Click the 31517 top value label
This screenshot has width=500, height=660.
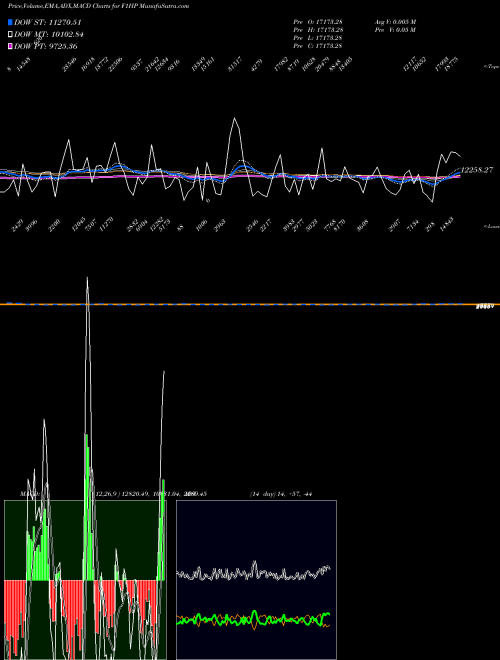(x=235, y=64)
